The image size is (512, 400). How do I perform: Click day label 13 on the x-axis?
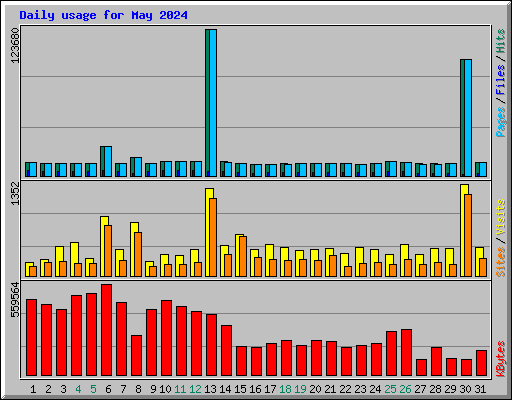pyautogui.click(x=210, y=389)
